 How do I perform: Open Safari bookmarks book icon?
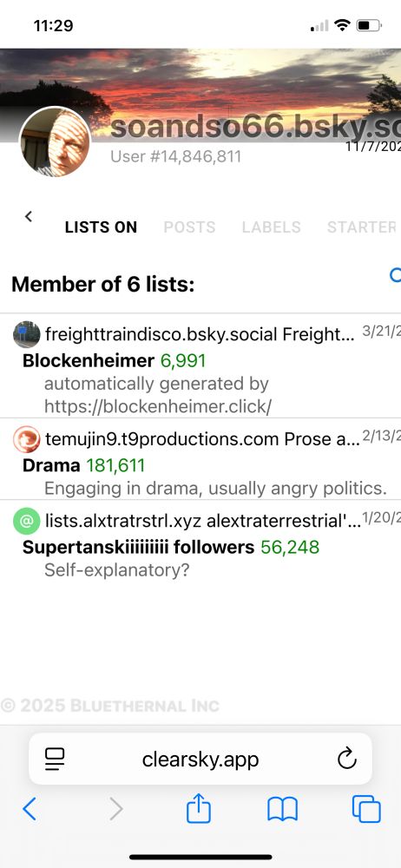282,809
